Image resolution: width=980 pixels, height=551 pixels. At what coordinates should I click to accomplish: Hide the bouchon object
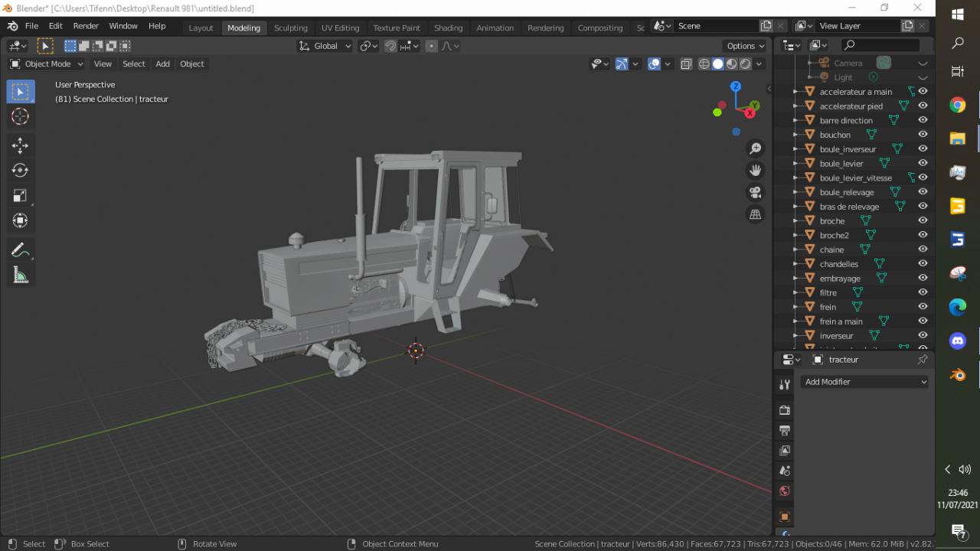click(923, 135)
